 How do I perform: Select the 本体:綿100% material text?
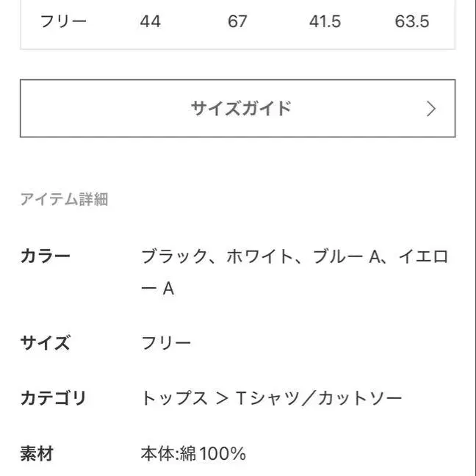[193, 454]
